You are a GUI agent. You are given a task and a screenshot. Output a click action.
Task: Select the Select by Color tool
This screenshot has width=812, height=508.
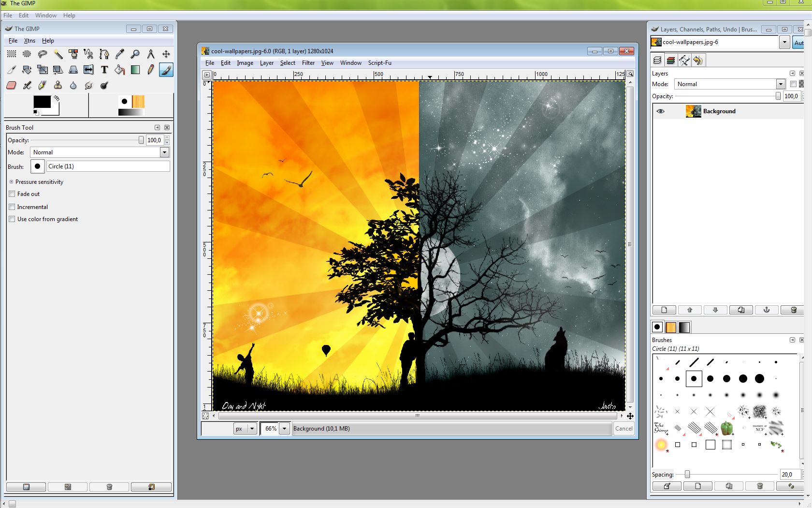point(73,54)
